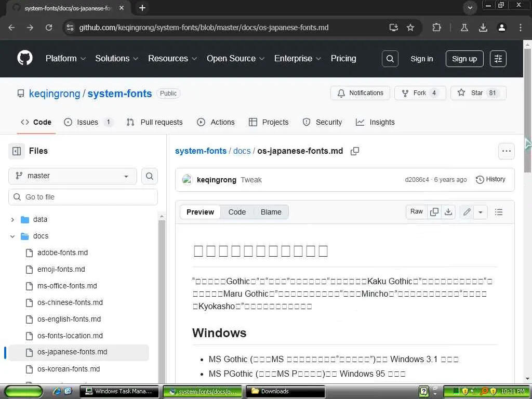Open the Insights tab
This screenshot has height=399, width=532.
[375, 122]
